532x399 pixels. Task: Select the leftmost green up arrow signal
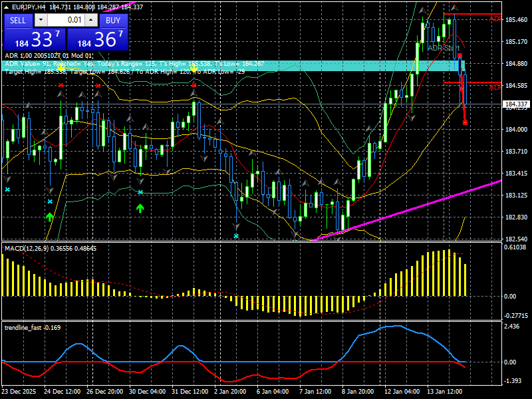50,217
